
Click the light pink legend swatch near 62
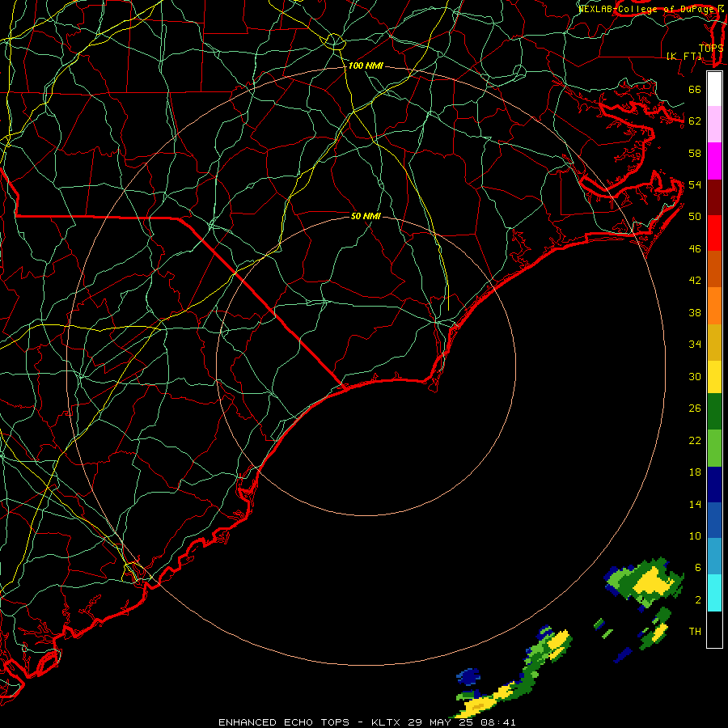click(714, 125)
